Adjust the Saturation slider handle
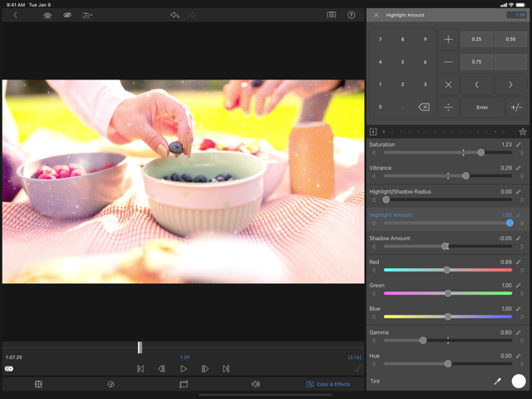 (481, 153)
